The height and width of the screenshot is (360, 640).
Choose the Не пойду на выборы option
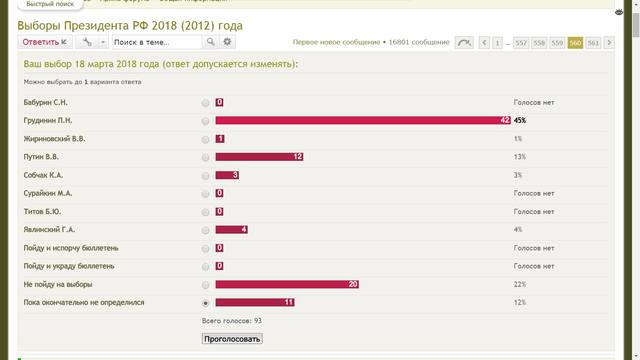click(205, 285)
